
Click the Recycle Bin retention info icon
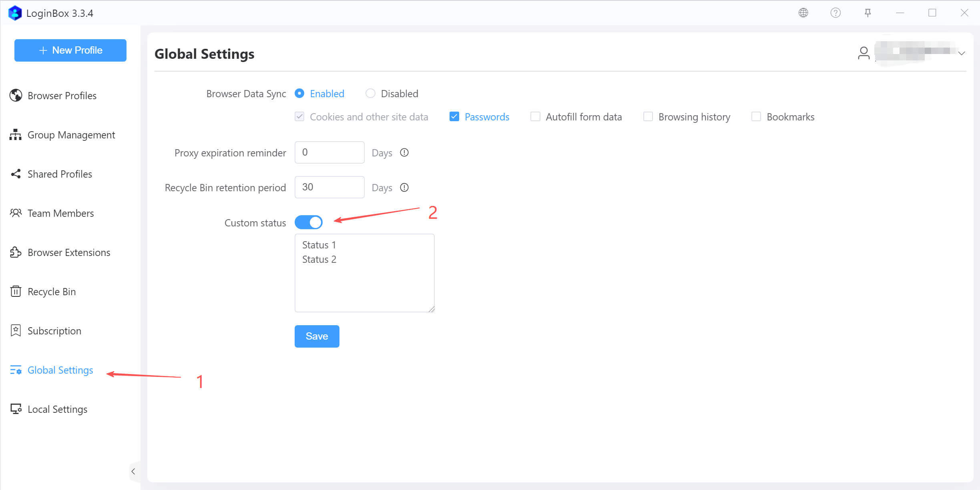coord(404,187)
